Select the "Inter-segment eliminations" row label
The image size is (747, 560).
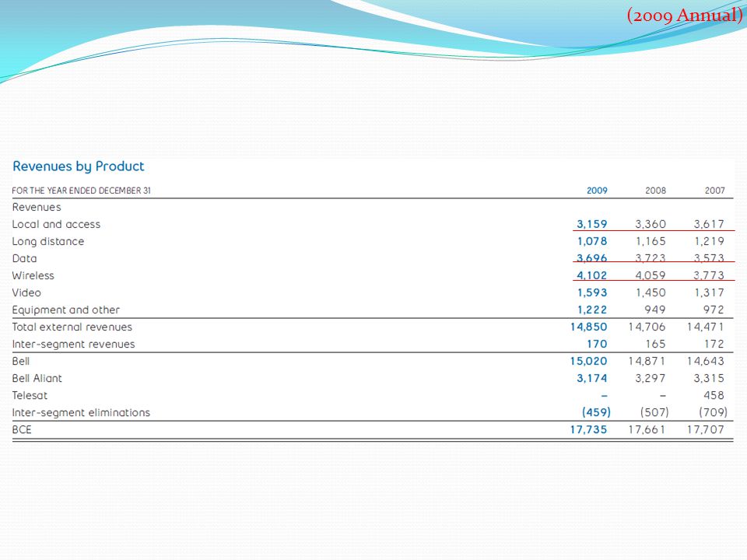point(81,413)
